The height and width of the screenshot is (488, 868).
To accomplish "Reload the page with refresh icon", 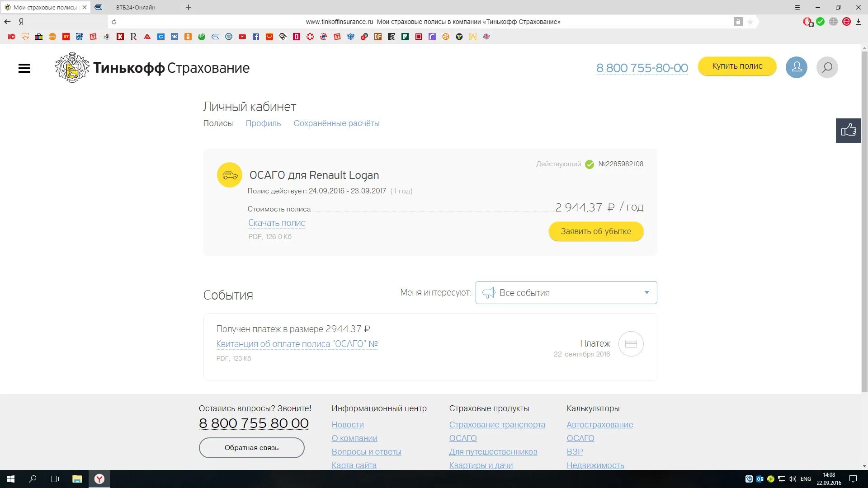I will point(114,22).
